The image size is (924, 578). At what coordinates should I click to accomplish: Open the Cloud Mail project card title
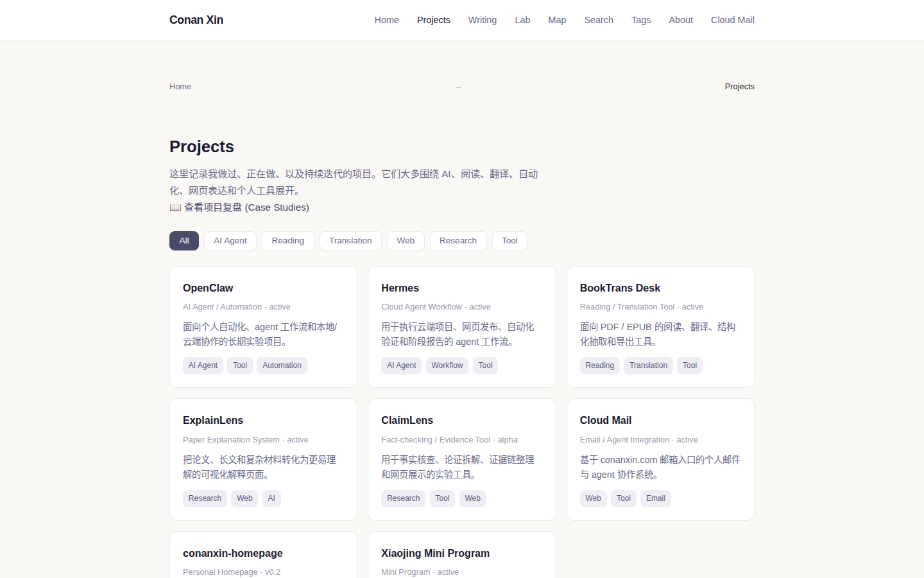pos(606,421)
